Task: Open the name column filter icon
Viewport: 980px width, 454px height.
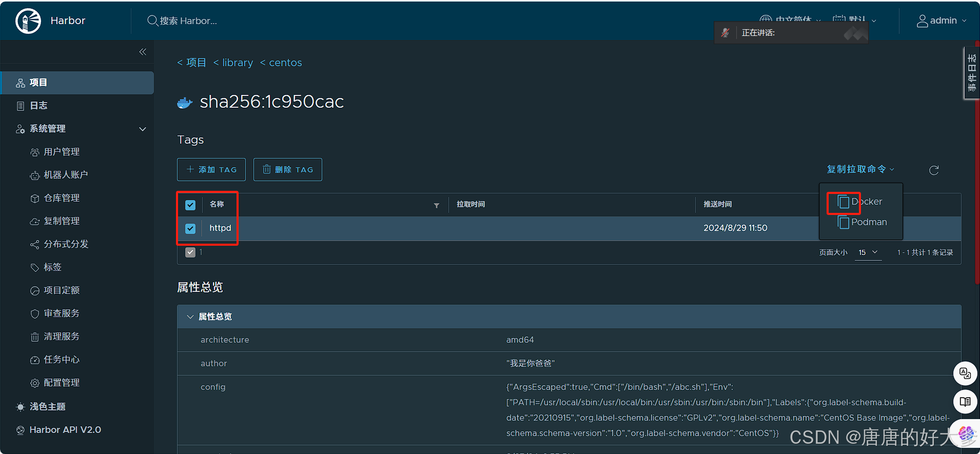Action: point(437,205)
